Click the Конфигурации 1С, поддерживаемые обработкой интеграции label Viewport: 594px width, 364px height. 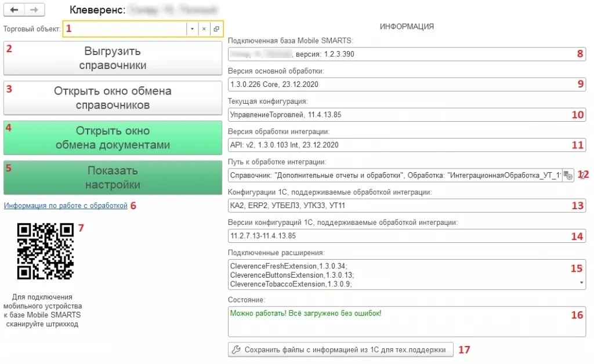point(330,192)
